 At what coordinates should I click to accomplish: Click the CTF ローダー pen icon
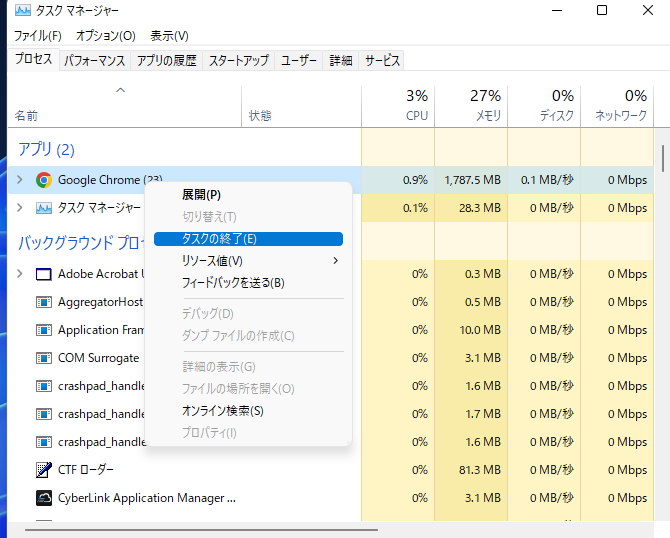point(44,470)
